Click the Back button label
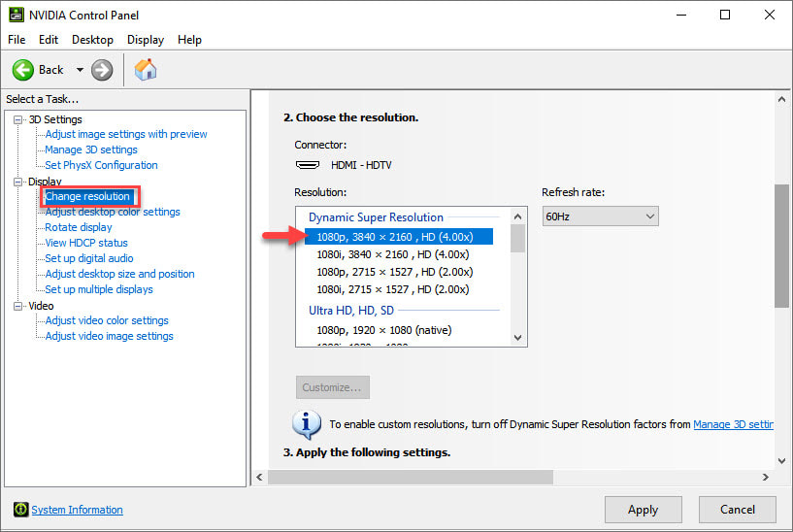The width and height of the screenshot is (793, 532). coord(51,70)
